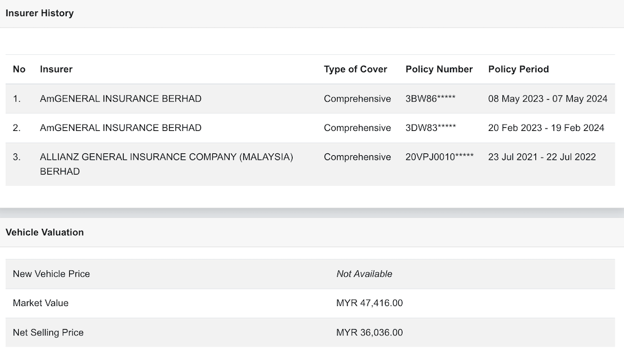Click the No column header
Screen dimensions: 624x364
point(19,69)
